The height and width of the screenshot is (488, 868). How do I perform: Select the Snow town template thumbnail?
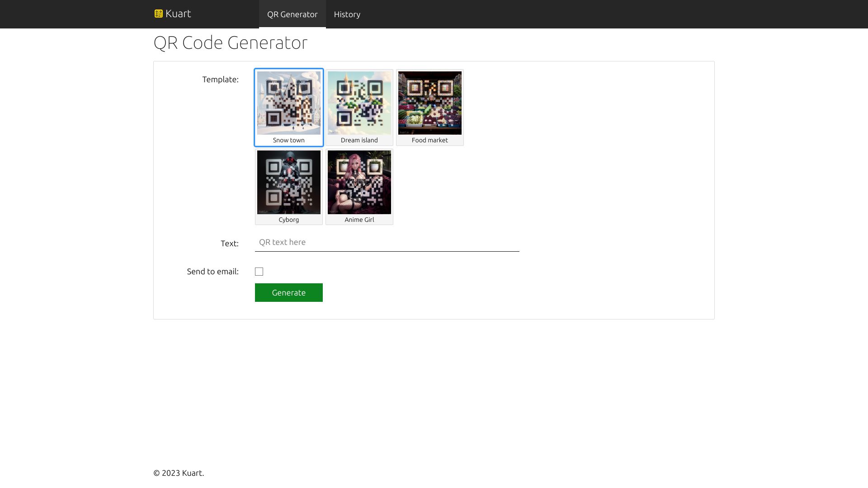coord(288,103)
